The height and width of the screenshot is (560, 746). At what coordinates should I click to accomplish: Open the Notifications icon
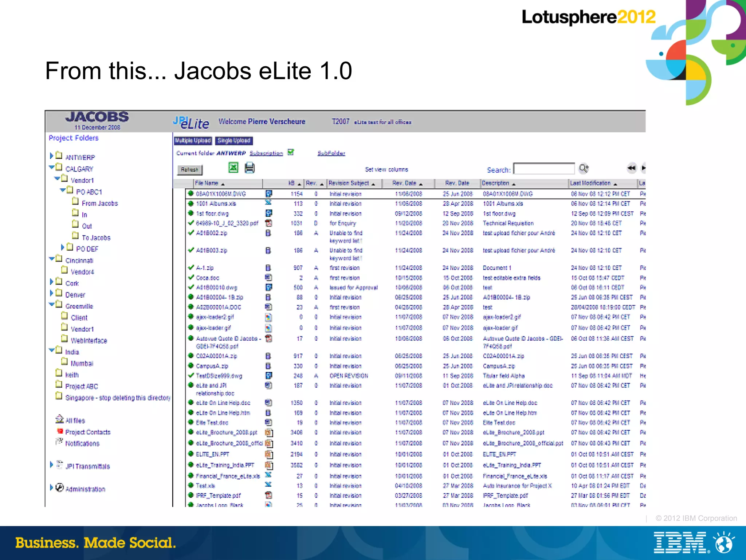click(59, 442)
